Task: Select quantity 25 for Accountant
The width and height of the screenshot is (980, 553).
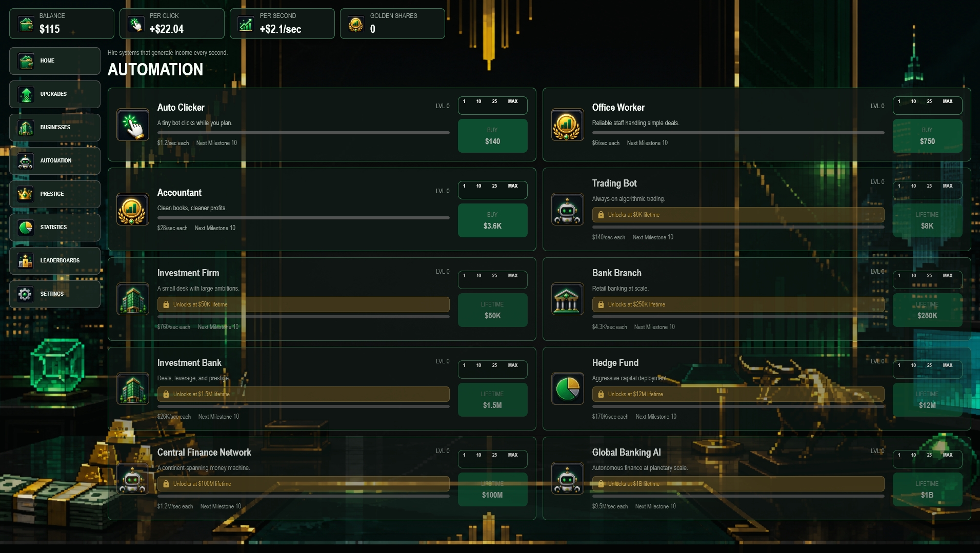Action: coord(494,186)
